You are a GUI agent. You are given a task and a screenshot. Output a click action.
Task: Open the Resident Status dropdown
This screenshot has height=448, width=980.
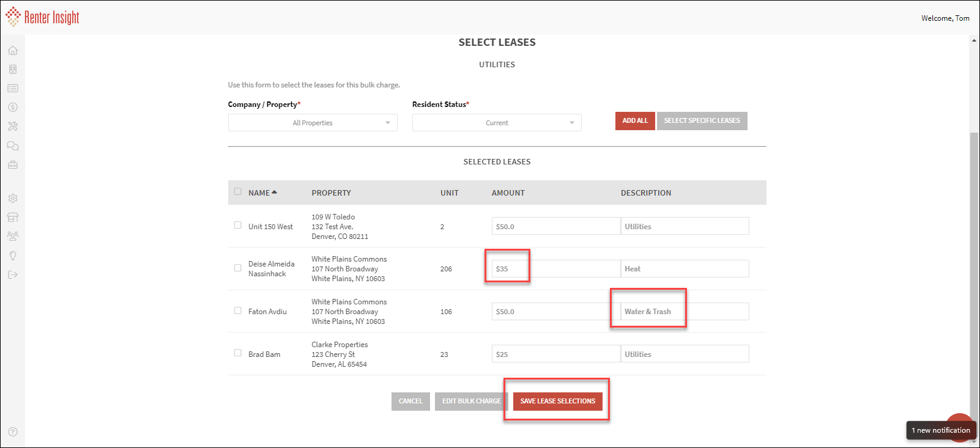pos(497,123)
